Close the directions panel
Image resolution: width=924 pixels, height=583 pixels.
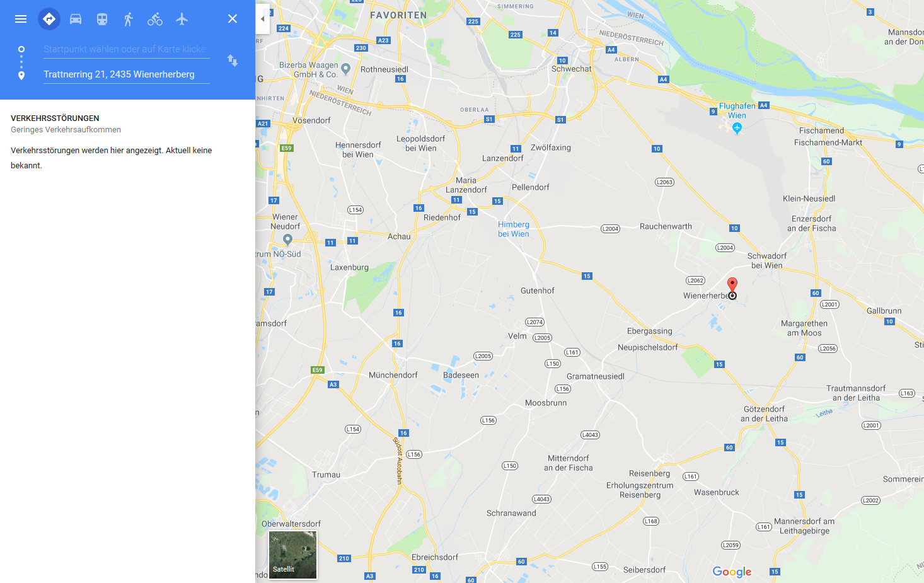coord(233,19)
